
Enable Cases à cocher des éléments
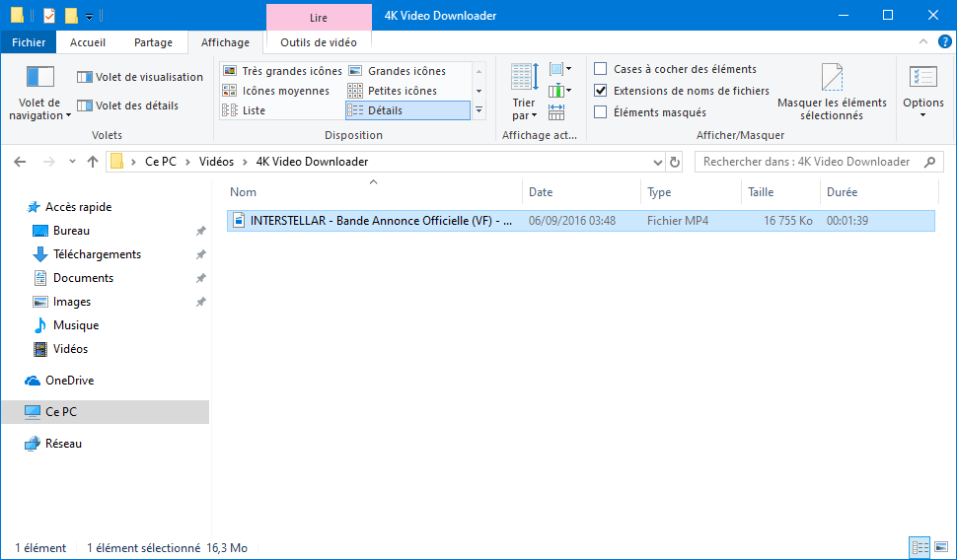tap(601, 69)
